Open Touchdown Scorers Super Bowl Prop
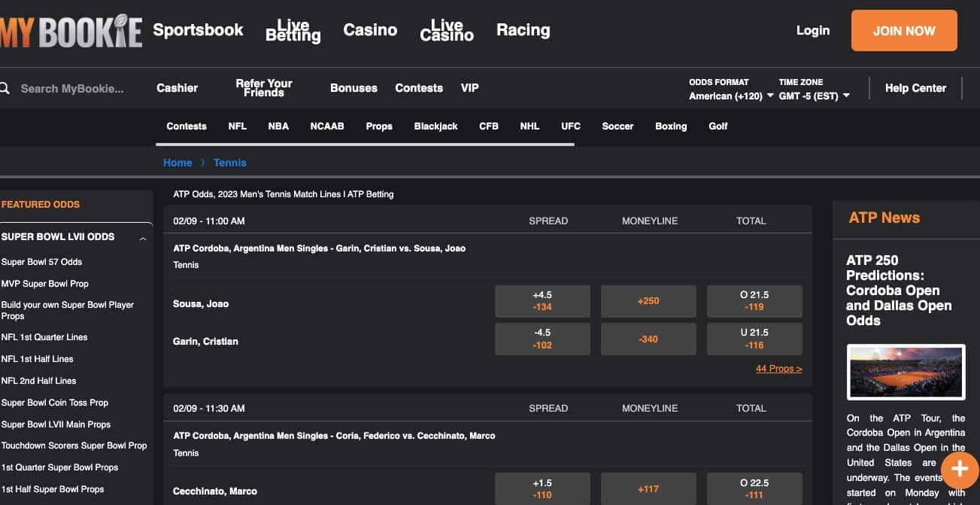This screenshot has width=980, height=505. 74,446
